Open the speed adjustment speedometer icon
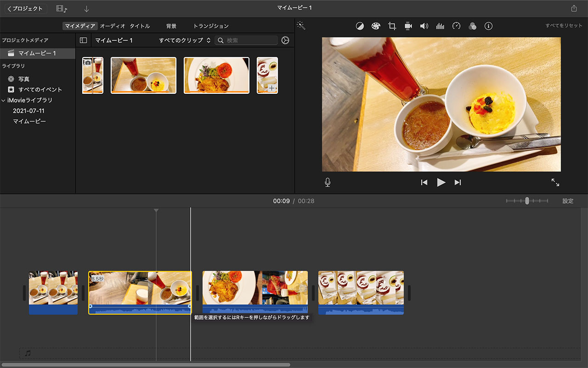 coord(456,26)
